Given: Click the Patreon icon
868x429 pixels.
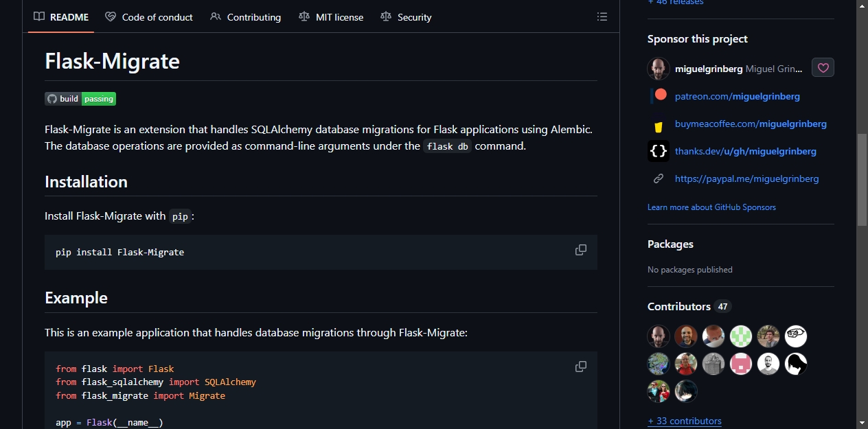Looking at the screenshot, I should [660, 95].
